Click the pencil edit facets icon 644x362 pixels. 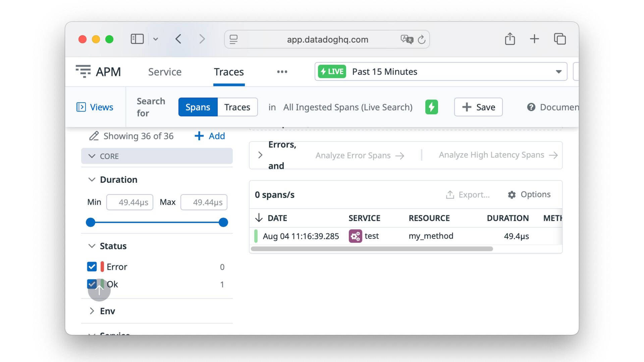point(94,136)
